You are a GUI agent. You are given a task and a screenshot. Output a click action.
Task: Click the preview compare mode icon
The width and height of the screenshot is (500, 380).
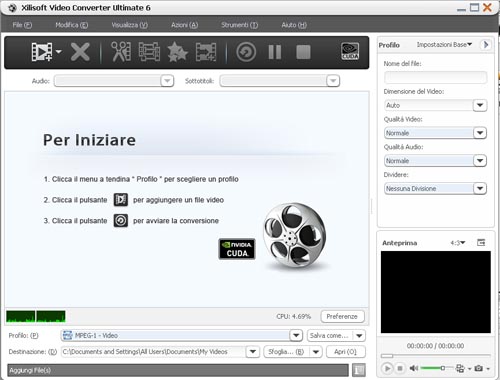(460, 368)
